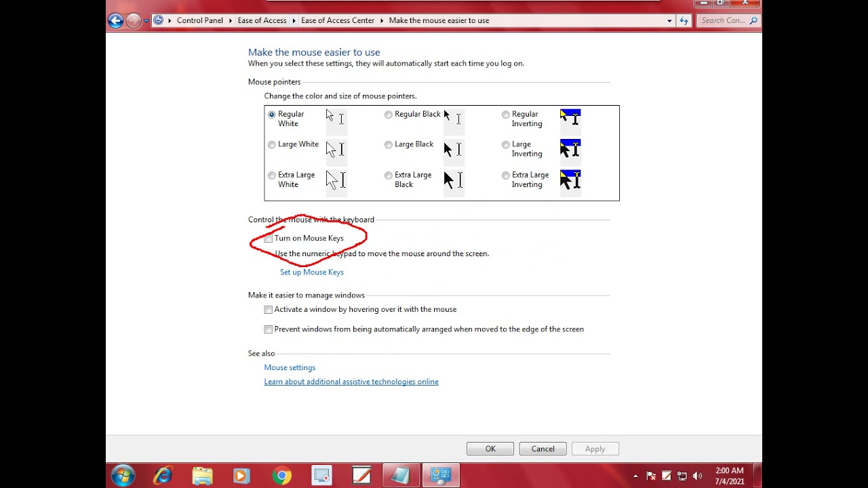Image resolution: width=868 pixels, height=488 pixels.
Task: Launch Internet Explorer from the taskbar
Action: [163, 476]
